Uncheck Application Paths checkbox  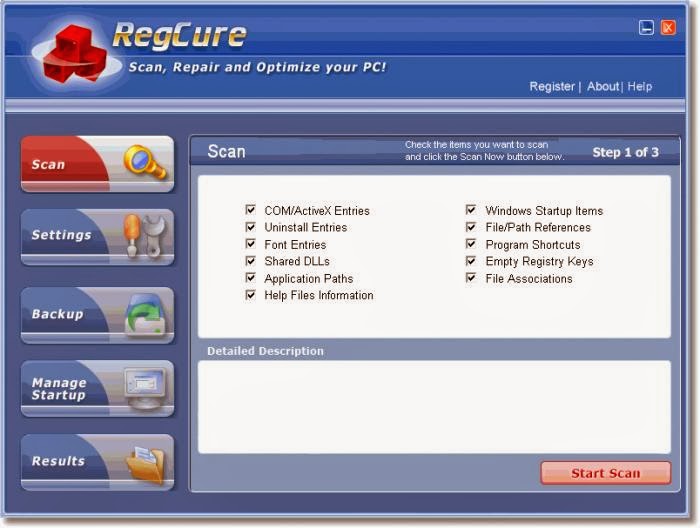pos(250,278)
